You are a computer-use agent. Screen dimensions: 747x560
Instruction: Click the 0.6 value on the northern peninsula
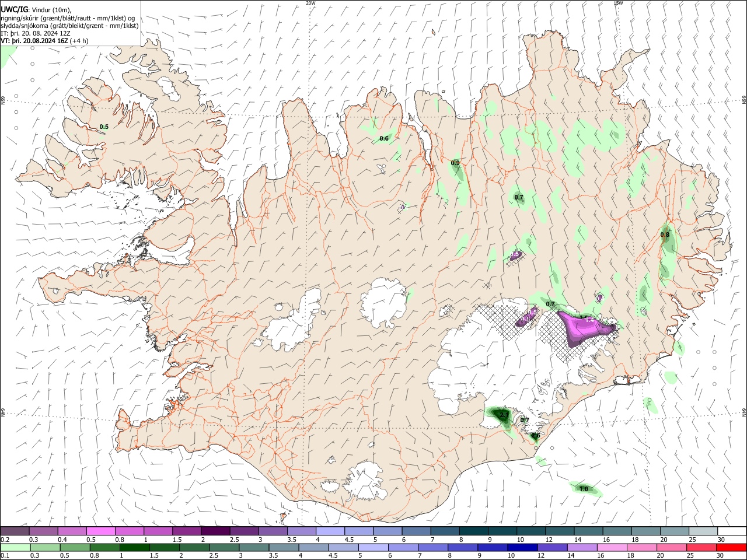[384, 138]
